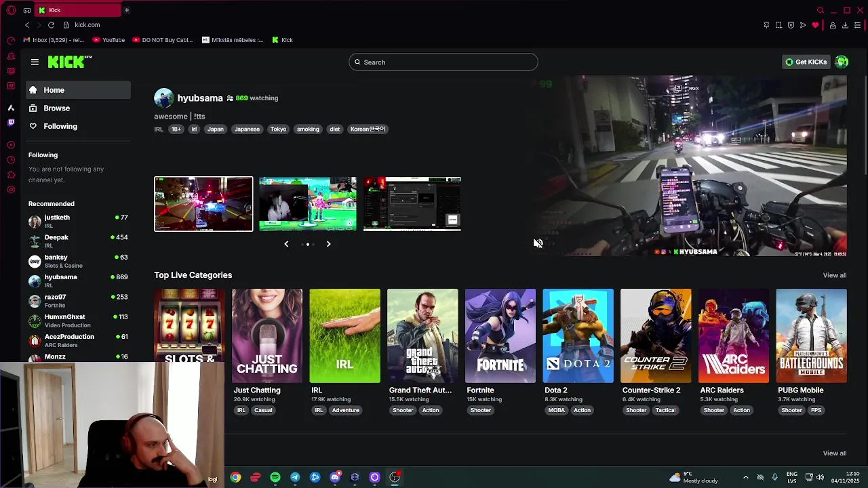Click the Korean한국어 tag
The image size is (868, 488).
368,129
